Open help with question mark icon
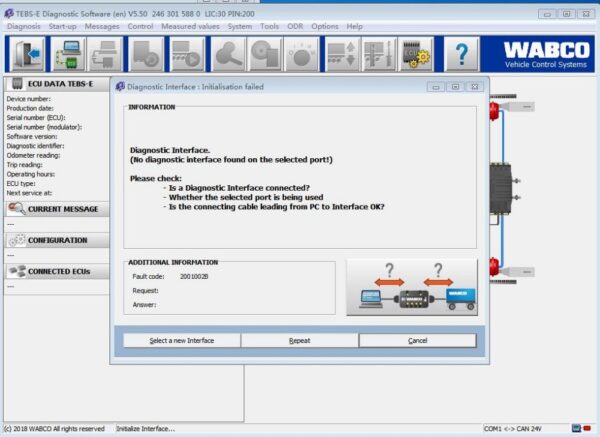 (462, 54)
